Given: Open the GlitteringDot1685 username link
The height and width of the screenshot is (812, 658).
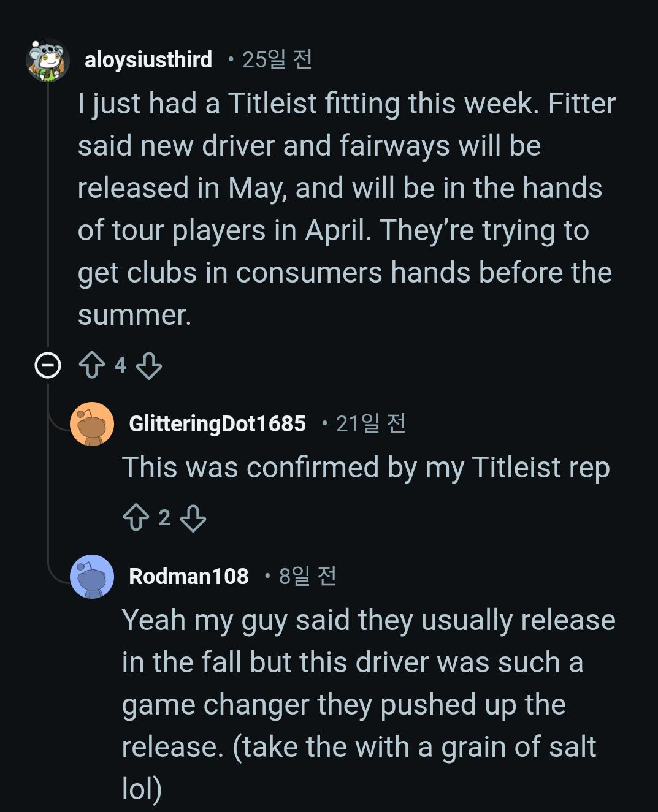Looking at the screenshot, I should [217, 423].
